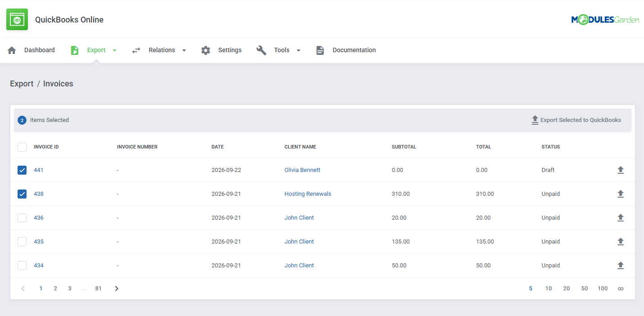Uncheck the checkbox for invoice 441
Viewport: 644px width, 316px height.
(22, 170)
